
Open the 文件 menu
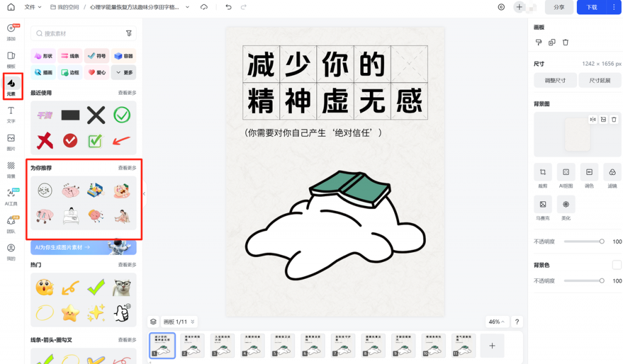[x=33, y=7]
